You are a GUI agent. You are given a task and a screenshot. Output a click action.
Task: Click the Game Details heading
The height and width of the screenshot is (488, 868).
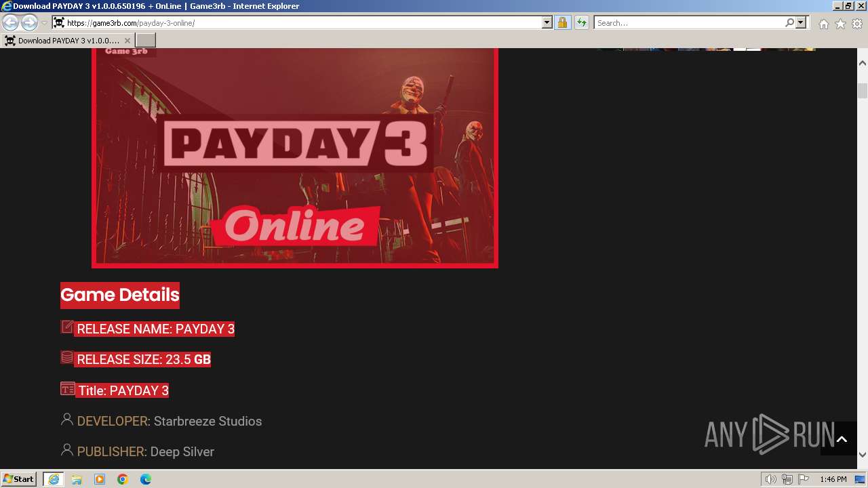[x=120, y=295]
